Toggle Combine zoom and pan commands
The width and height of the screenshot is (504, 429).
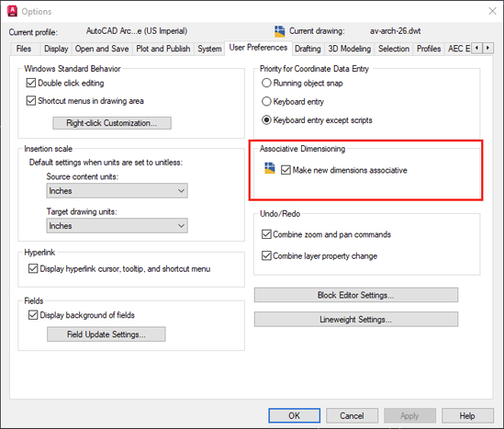pos(266,234)
